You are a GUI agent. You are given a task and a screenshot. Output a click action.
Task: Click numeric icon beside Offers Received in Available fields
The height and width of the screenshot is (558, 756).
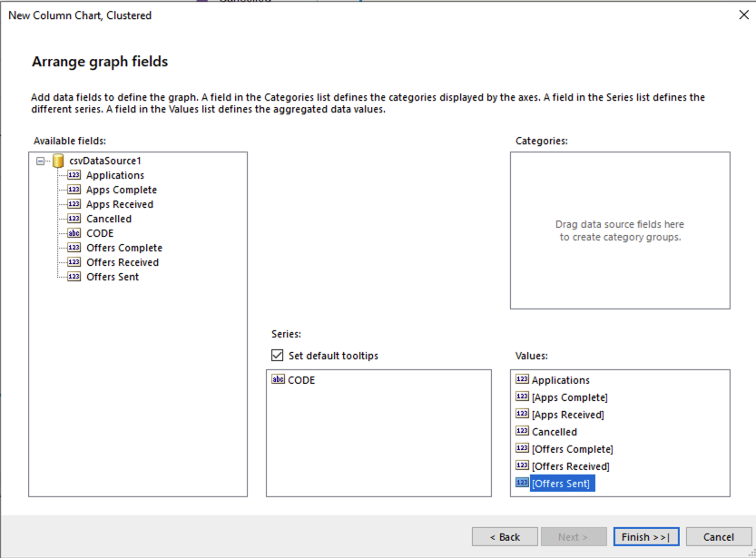74,262
